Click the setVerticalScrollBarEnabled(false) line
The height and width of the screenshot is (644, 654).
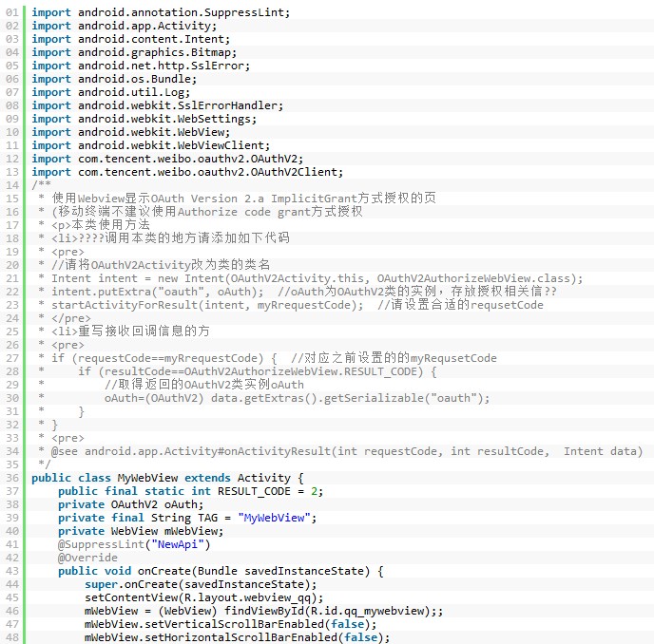coord(231,624)
